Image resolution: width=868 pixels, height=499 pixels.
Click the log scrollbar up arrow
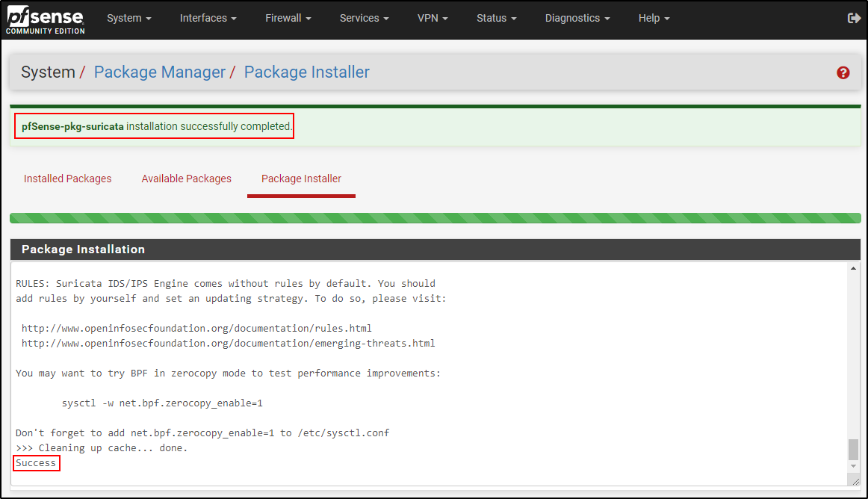[x=853, y=269]
